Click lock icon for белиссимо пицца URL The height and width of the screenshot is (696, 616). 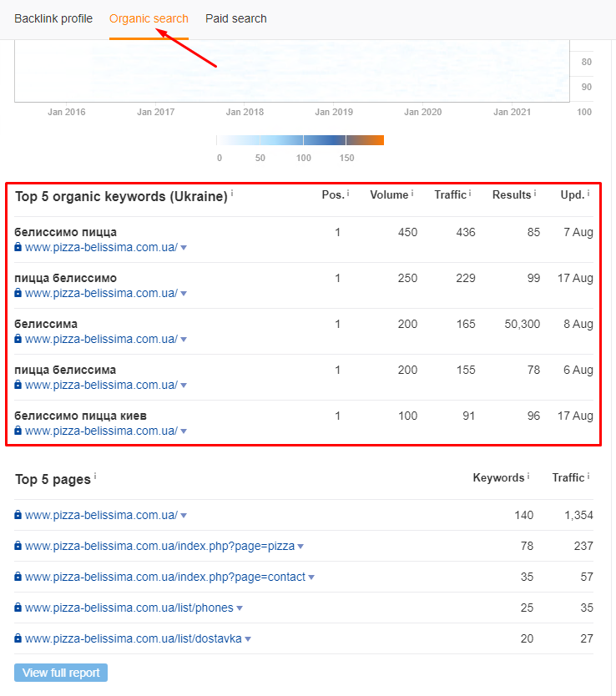point(18,247)
